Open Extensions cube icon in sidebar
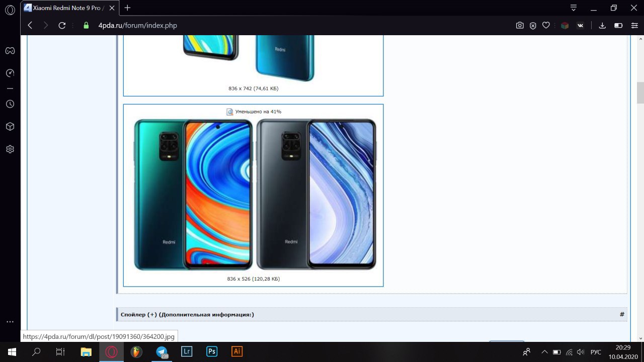Viewport: 644px width, 362px height. point(10,127)
